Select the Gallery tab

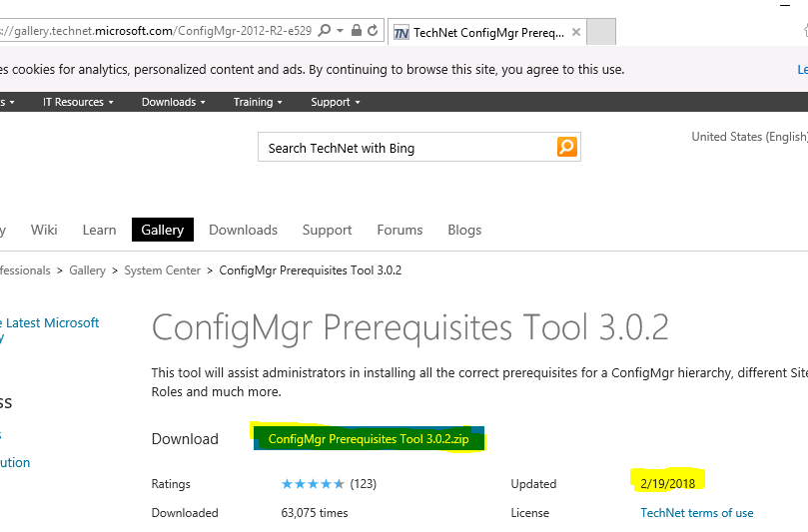coord(163,230)
